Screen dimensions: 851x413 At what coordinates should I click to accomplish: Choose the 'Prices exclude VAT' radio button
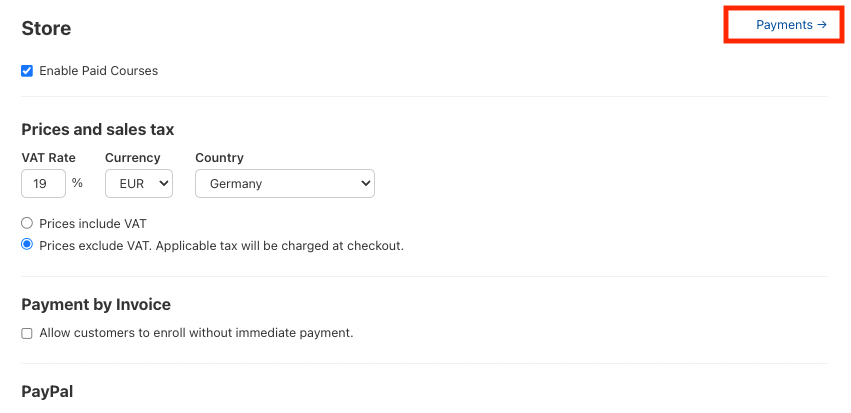[27, 245]
